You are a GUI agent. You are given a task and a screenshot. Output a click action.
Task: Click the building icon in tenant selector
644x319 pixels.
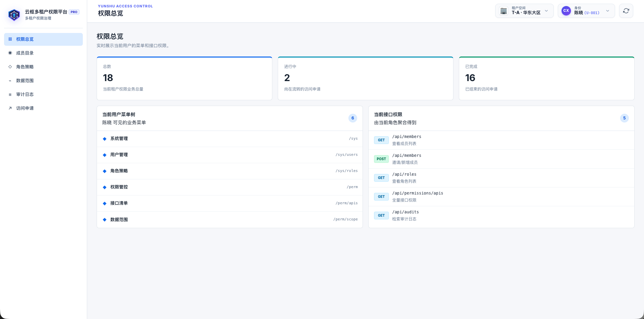pyautogui.click(x=504, y=11)
